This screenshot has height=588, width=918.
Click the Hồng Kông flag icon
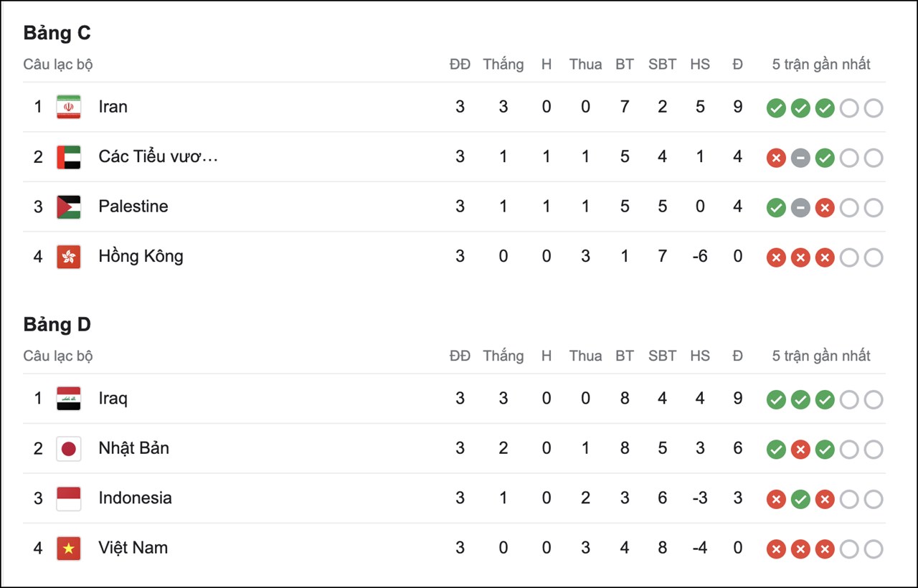click(69, 257)
